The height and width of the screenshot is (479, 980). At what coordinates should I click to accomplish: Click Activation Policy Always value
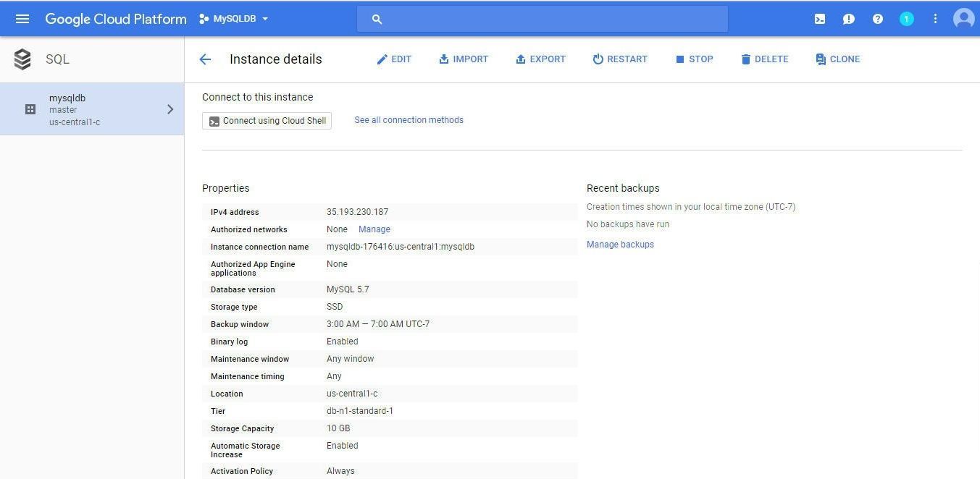coord(340,471)
